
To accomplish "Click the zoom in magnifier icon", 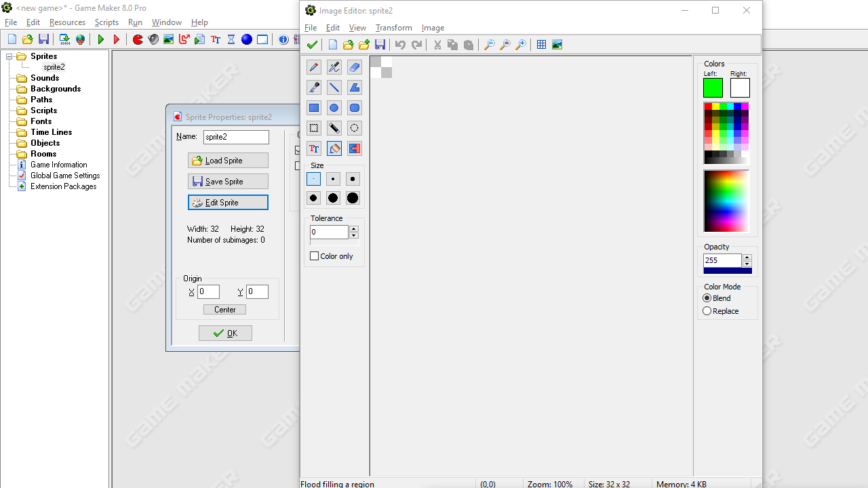I will [521, 45].
